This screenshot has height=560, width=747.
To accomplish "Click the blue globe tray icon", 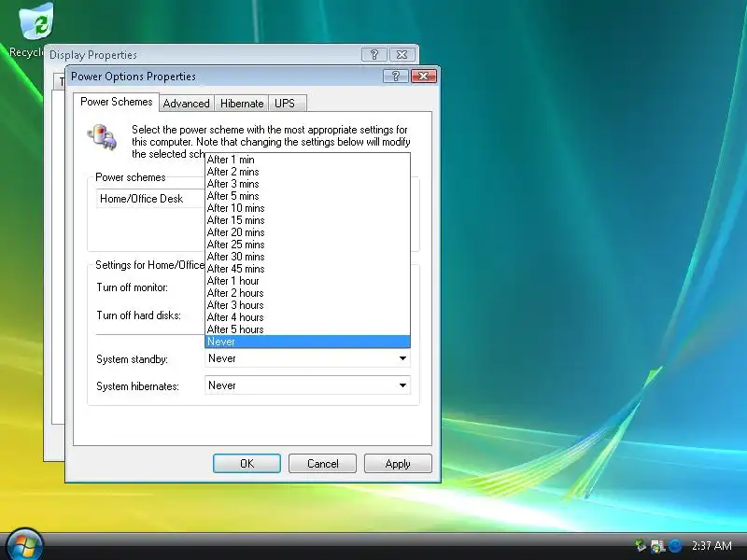I will pyautogui.click(x=675, y=545).
